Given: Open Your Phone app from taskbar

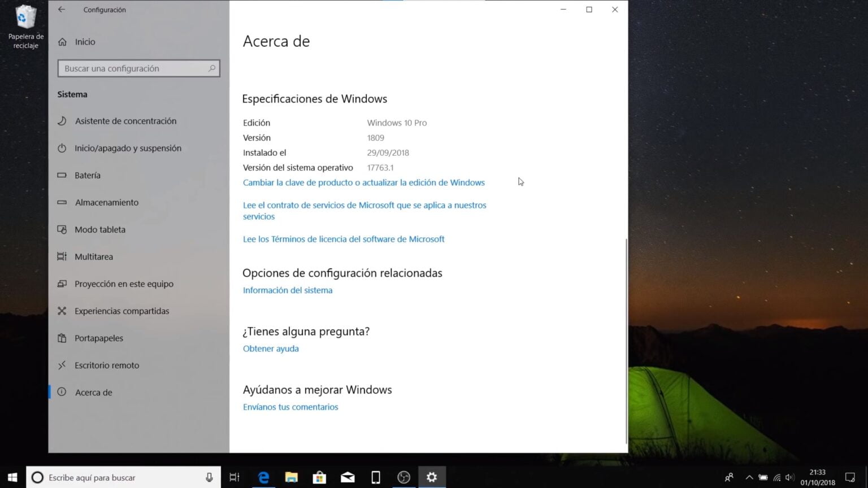Looking at the screenshot, I should (376, 477).
